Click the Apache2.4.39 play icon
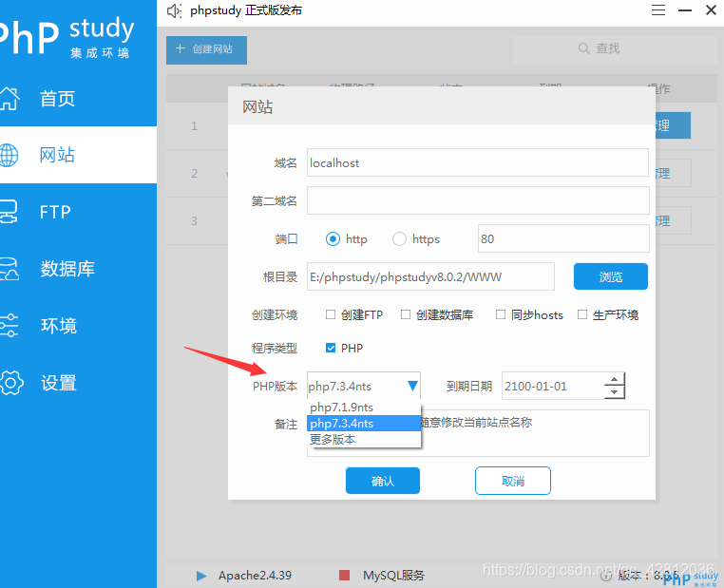Viewport: 724px width, 588px height. tap(201, 576)
